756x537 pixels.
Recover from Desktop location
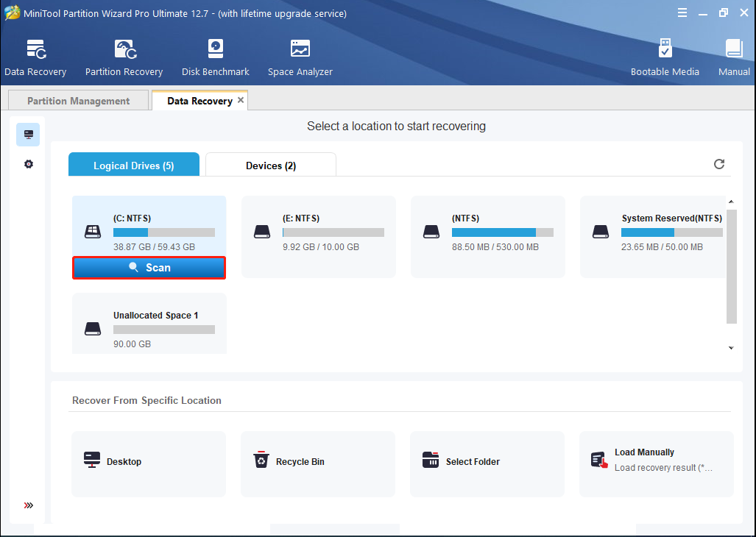(149, 463)
